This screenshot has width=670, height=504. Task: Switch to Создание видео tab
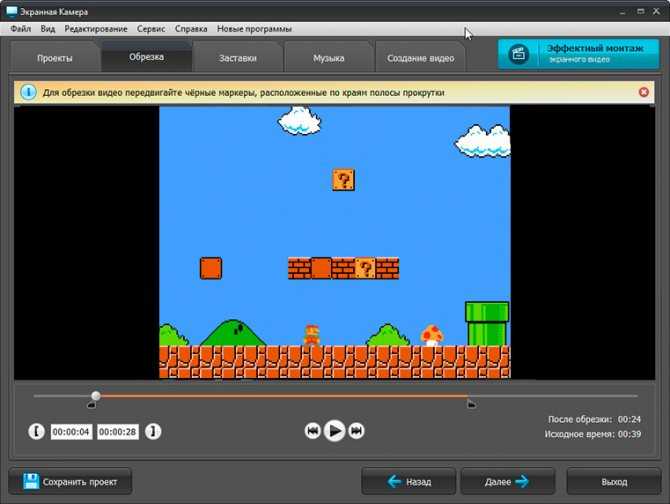coord(420,58)
